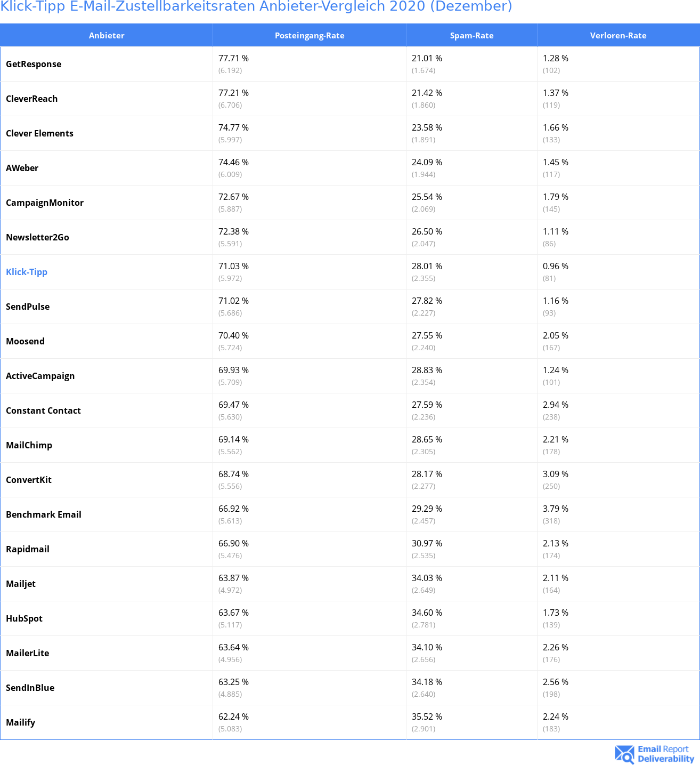Viewport: 700px width, 765px height.
Task: Click Benchmark Email's 3.79 % lost rate
Action: tap(556, 509)
